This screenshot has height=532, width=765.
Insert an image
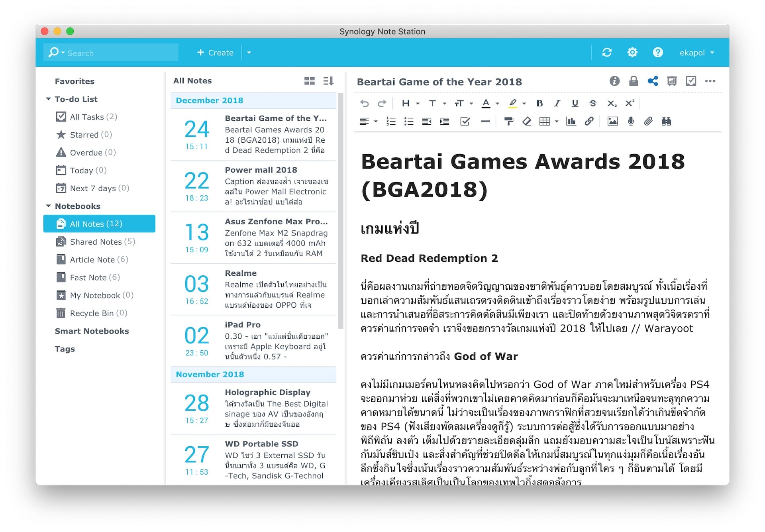pyautogui.click(x=612, y=122)
